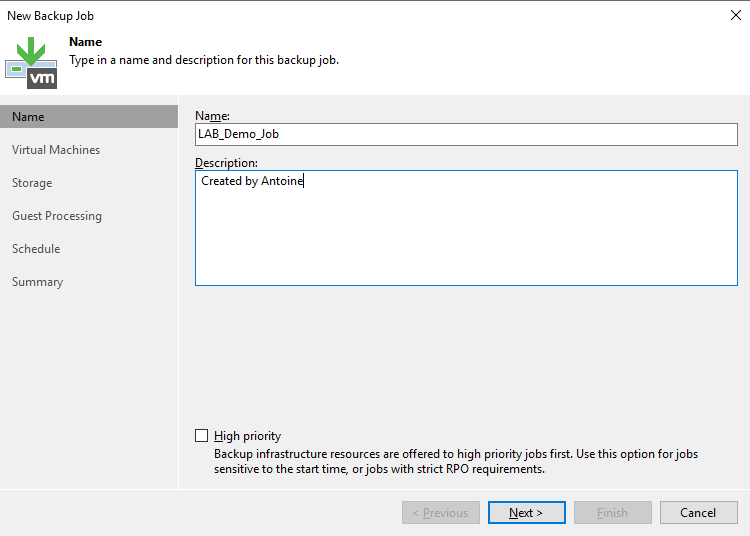Click inside the Description text box
The image size is (750, 536).
tap(466, 228)
